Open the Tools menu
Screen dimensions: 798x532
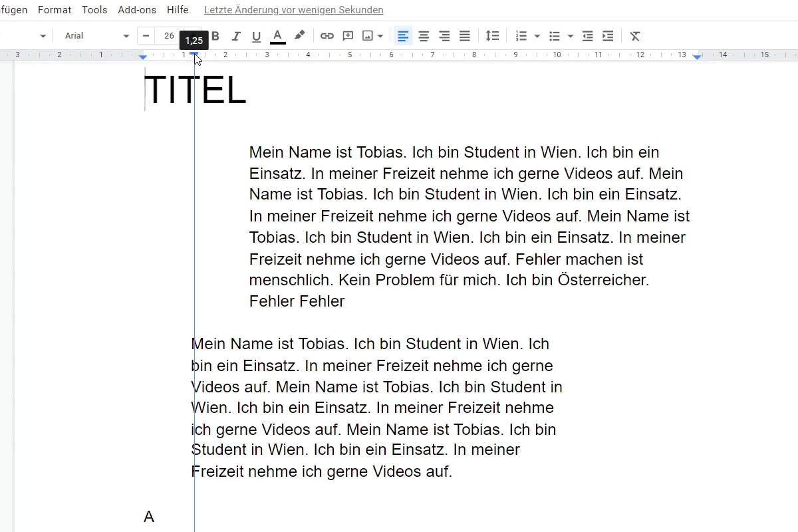[x=94, y=10]
